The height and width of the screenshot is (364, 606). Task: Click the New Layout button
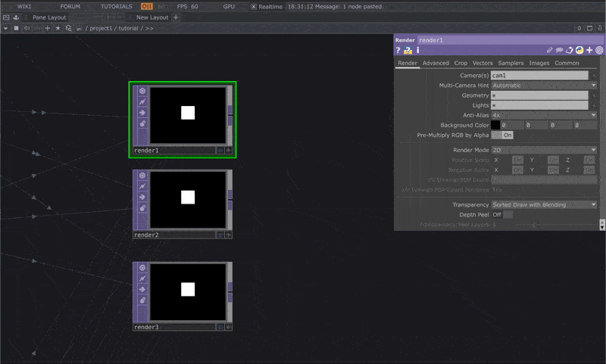click(x=152, y=17)
